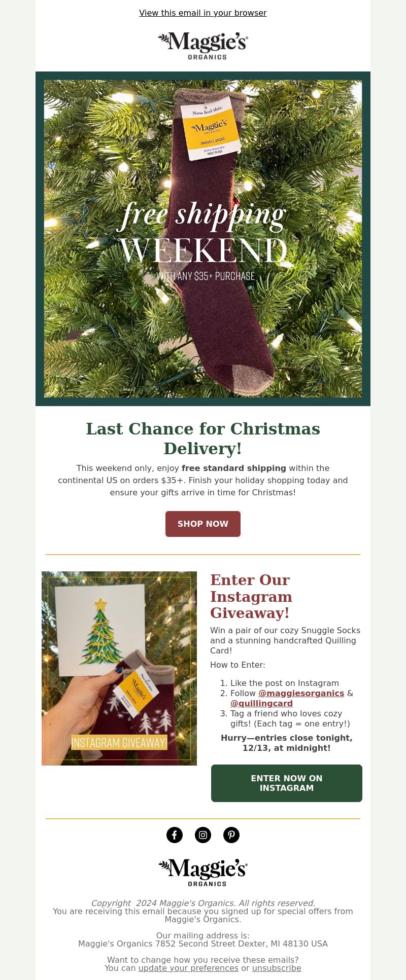Click the SHOP NOW button

[203, 524]
